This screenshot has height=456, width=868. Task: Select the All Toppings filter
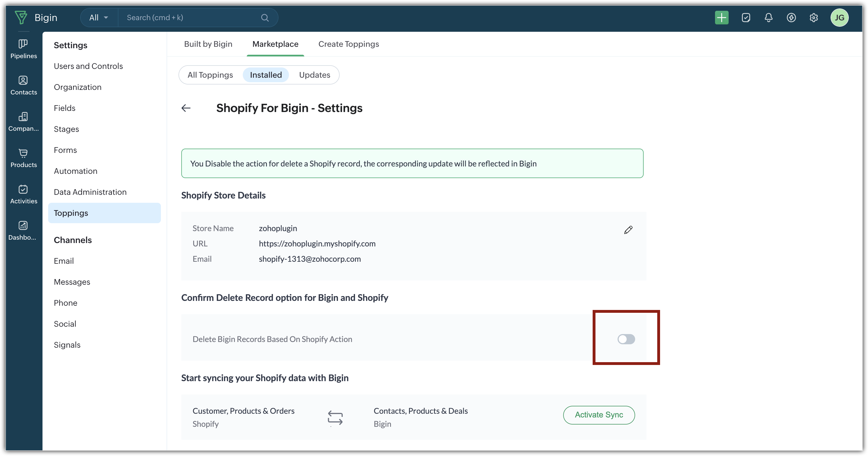pyautogui.click(x=210, y=75)
